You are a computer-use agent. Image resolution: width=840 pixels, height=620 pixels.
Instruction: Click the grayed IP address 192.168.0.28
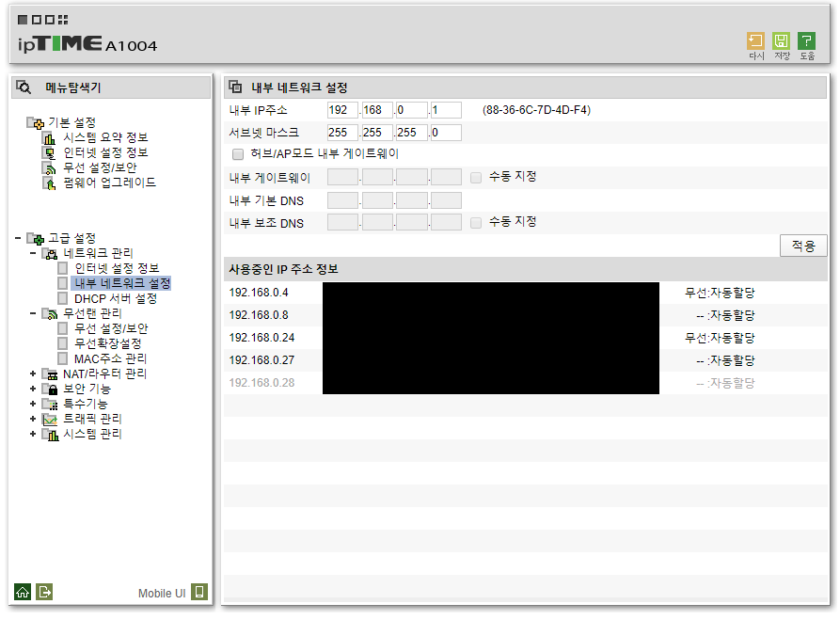262,383
